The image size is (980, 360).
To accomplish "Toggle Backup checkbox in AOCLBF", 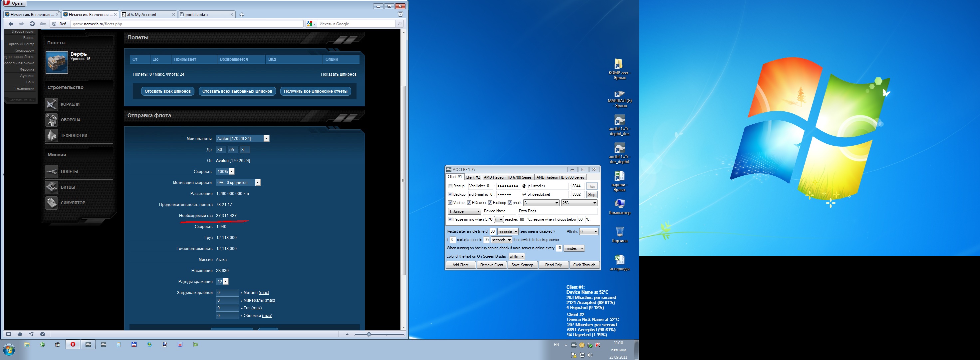I will [x=450, y=194].
